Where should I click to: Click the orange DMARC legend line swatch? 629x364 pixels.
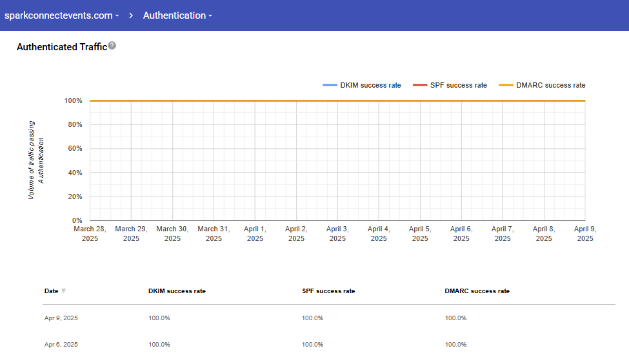pos(506,85)
